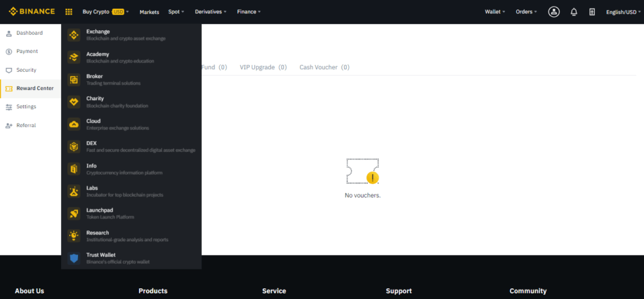Image resolution: width=644 pixels, height=299 pixels.
Task: Click the 'Support' footer heading
Action: (x=399, y=291)
